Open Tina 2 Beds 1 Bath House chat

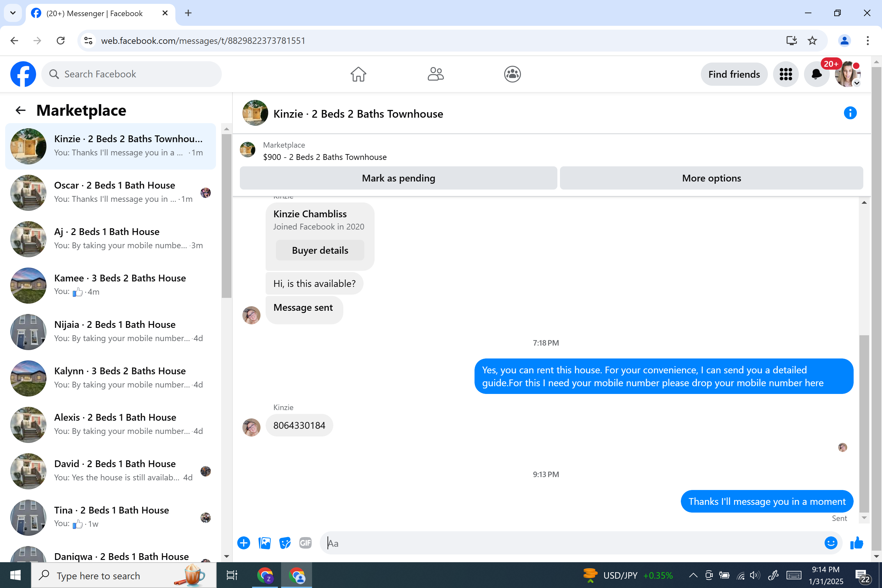coord(111,517)
